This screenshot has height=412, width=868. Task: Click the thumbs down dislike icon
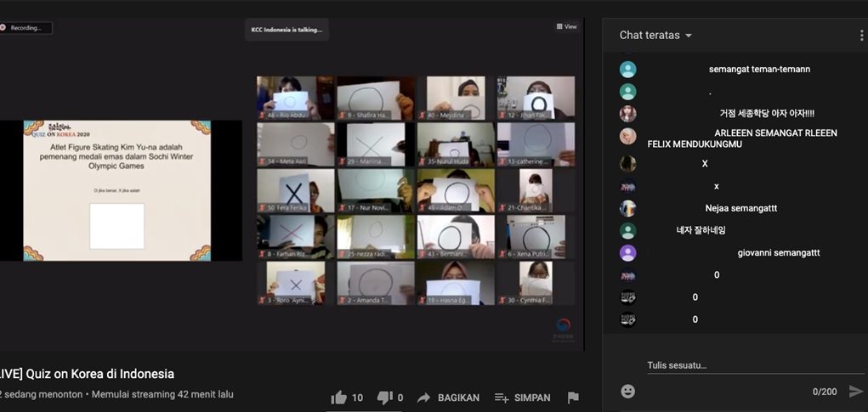pos(384,398)
